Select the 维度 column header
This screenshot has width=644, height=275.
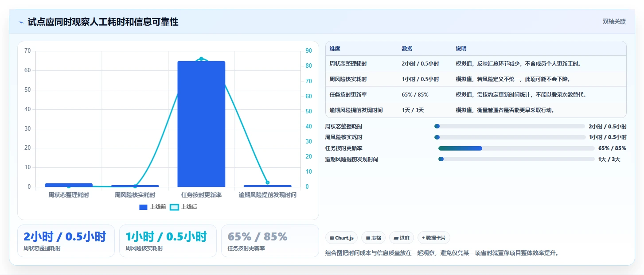coord(335,49)
